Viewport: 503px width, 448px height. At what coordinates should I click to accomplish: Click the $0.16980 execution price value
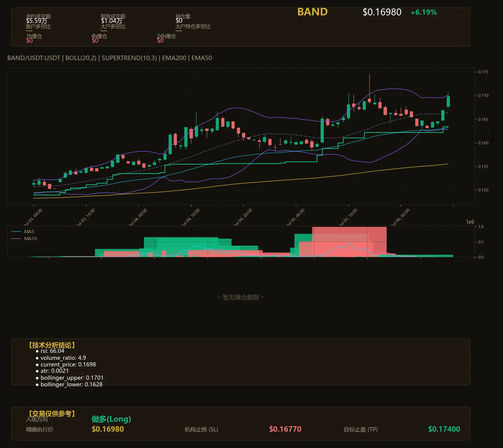(x=108, y=429)
